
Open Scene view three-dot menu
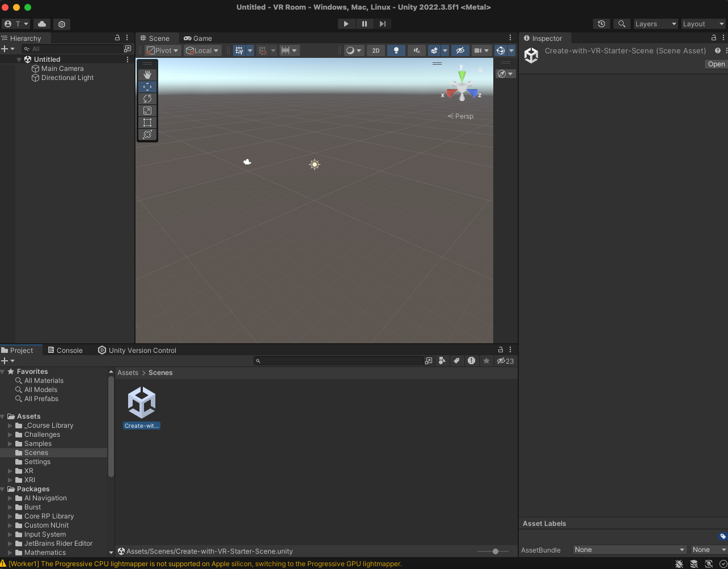pos(510,37)
